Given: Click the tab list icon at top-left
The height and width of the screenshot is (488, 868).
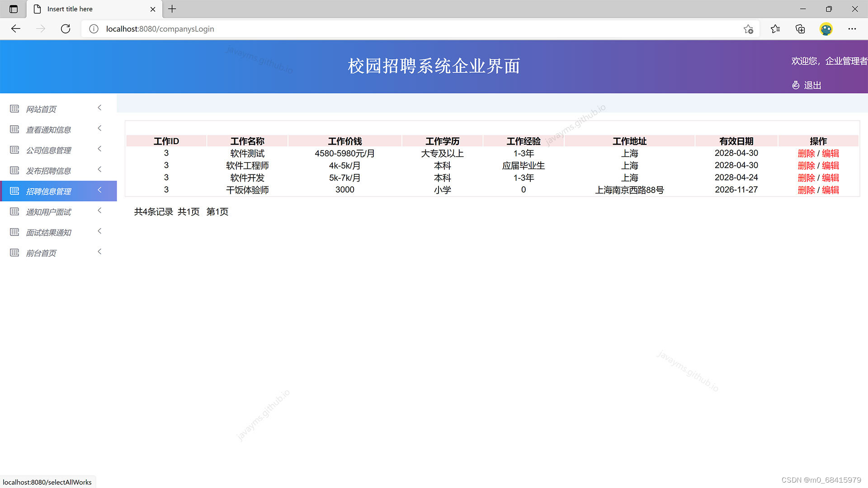Looking at the screenshot, I should [x=14, y=9].
